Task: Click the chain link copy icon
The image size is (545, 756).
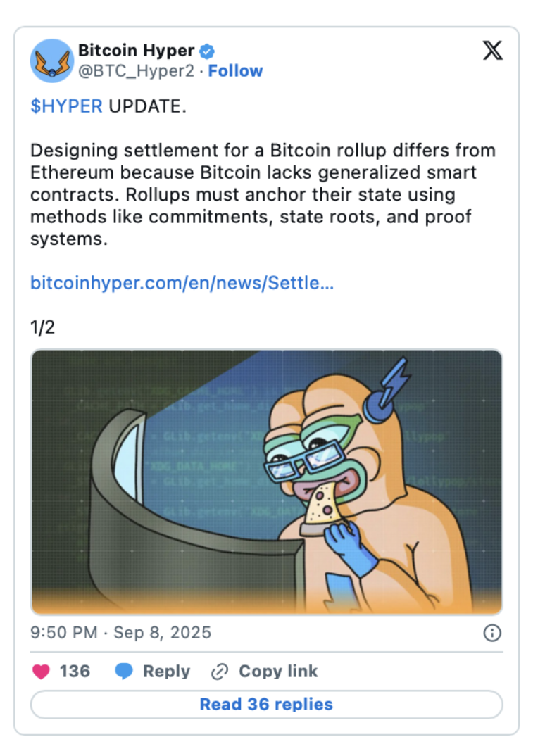Action: pos(220,672)
